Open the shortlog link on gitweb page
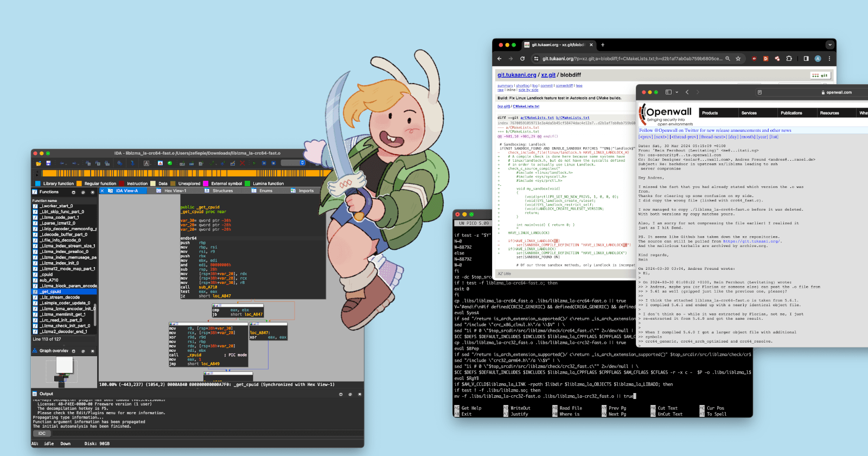The width and height of the screenshot is (868, 456). click(x=523, y=86)
